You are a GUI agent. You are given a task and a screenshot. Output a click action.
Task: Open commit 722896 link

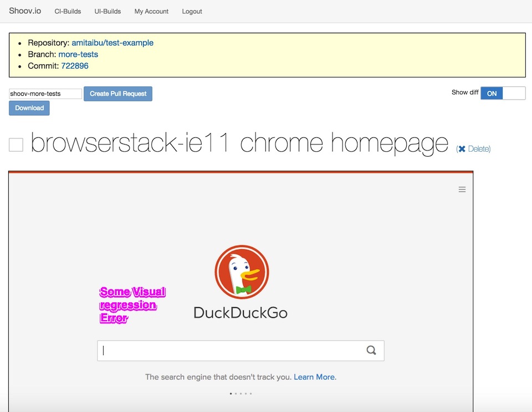point(75,66)
